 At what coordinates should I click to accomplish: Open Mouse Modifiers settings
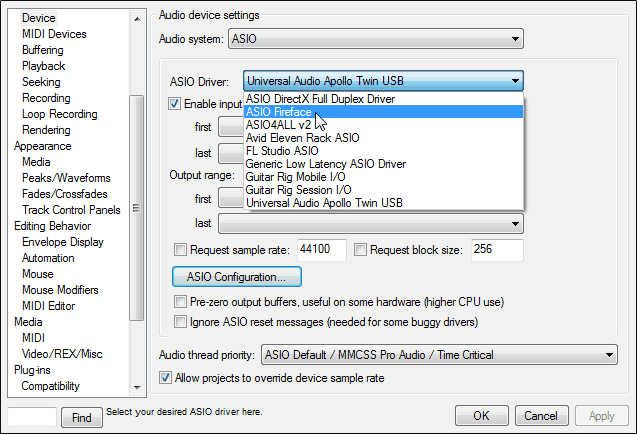click(x=60, y=290)
